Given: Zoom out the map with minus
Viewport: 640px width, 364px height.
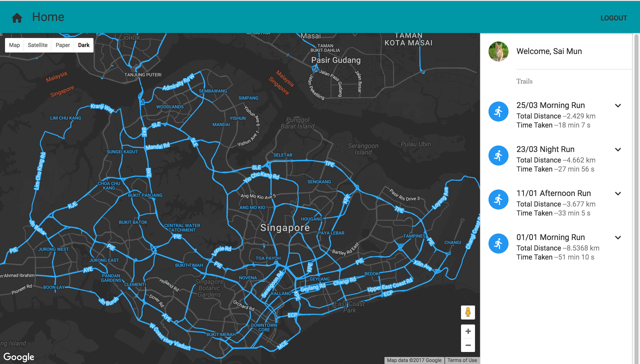Looking at the screenshot, I should [468, 345].
